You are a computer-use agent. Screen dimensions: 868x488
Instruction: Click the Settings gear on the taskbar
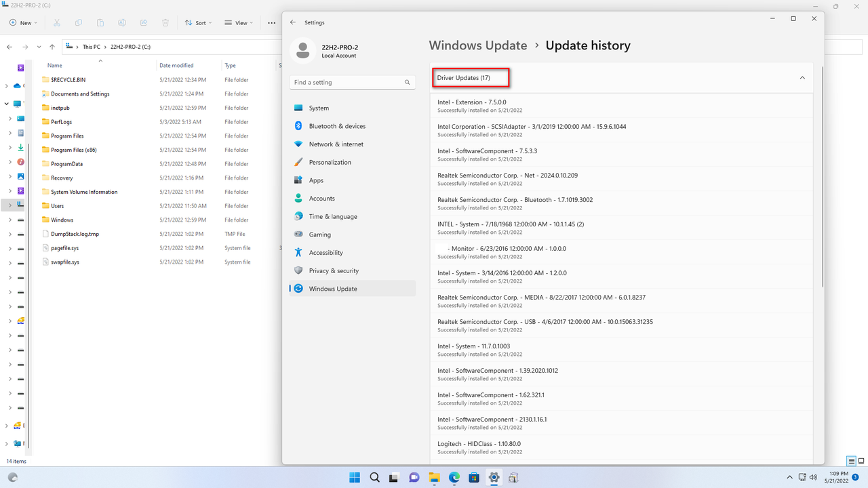pos(494,477)
